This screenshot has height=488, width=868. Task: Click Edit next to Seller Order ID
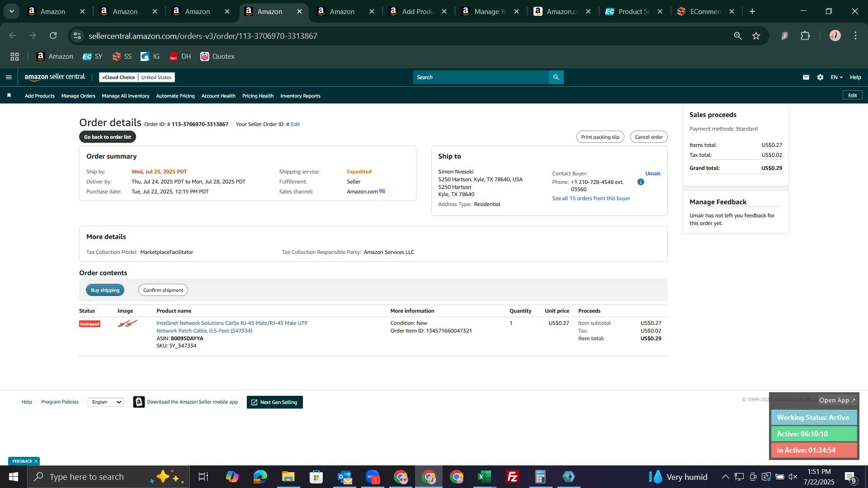(x=295, y=124)
